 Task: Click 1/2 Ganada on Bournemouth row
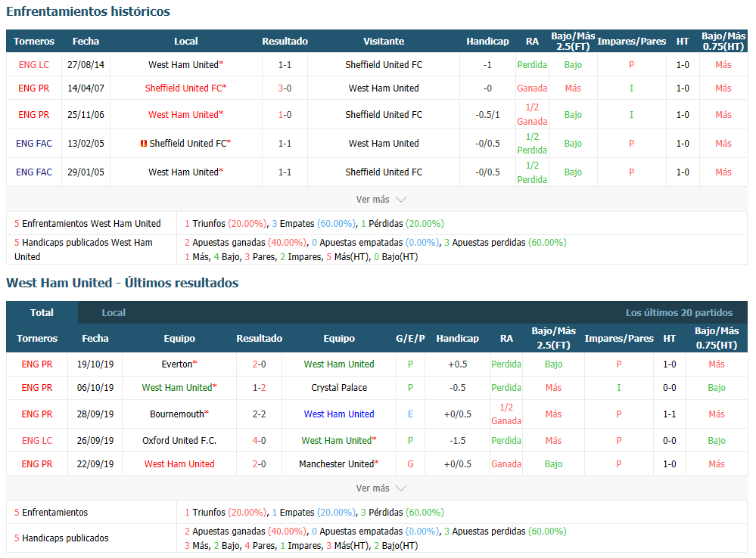coord(506,414)
